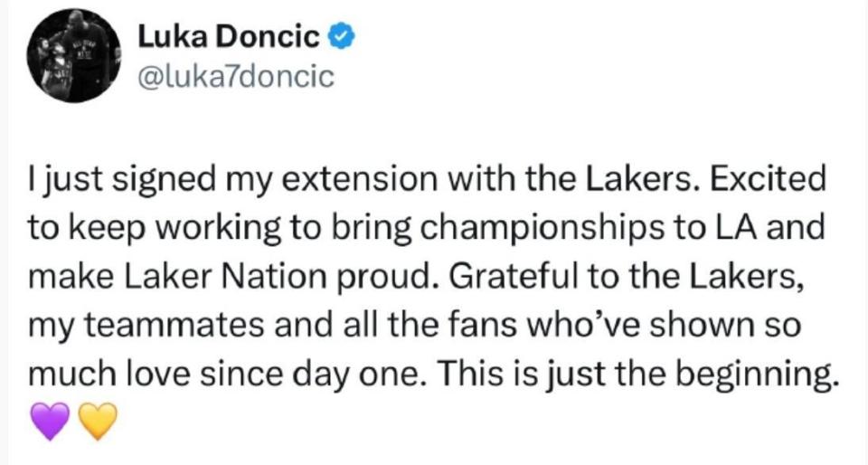Click the phrase "Laker Nation"
The width and height of the screenshot is (868, 465).
point(225,277)
